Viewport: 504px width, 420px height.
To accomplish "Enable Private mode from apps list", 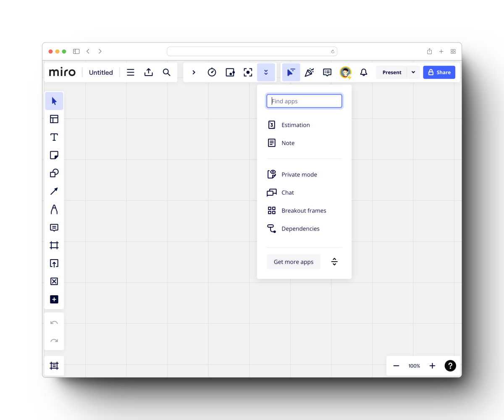I will coord(299,175).
